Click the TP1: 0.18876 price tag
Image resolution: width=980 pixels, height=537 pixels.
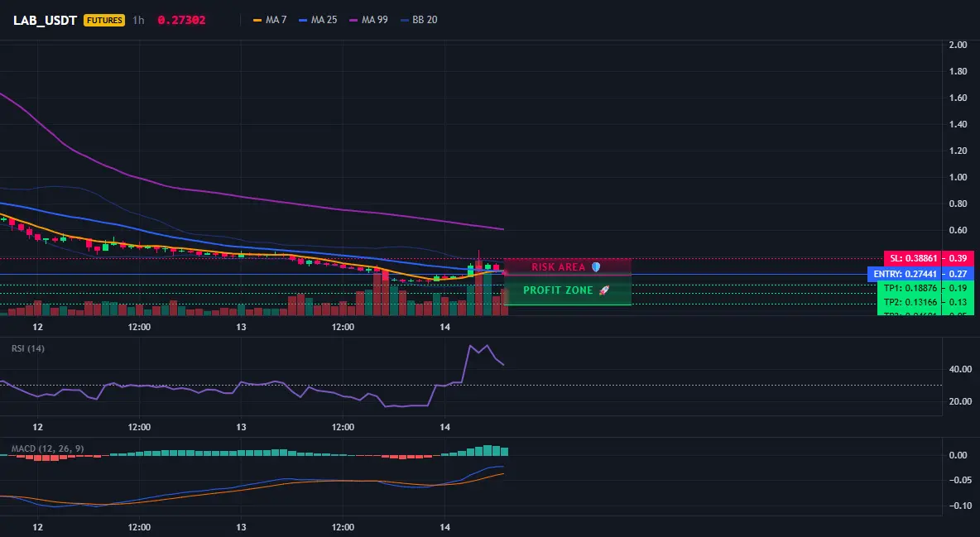pos(925,288)
